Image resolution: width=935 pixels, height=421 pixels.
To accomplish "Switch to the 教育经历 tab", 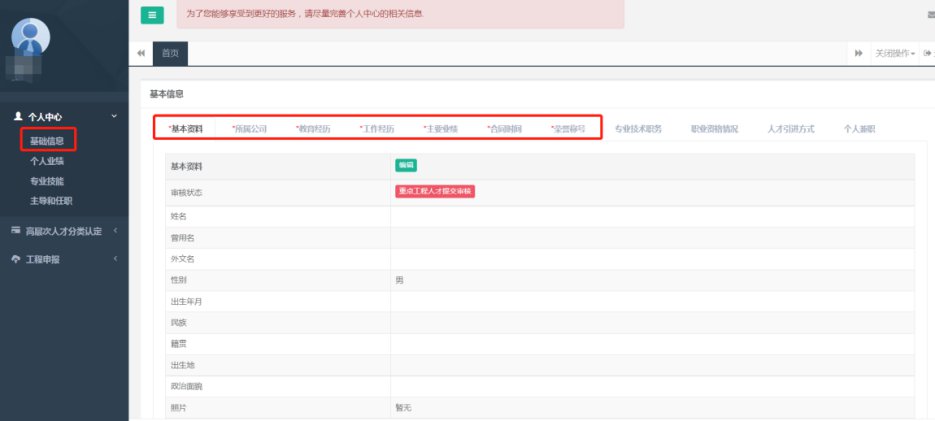I will (x=312, y=129).
